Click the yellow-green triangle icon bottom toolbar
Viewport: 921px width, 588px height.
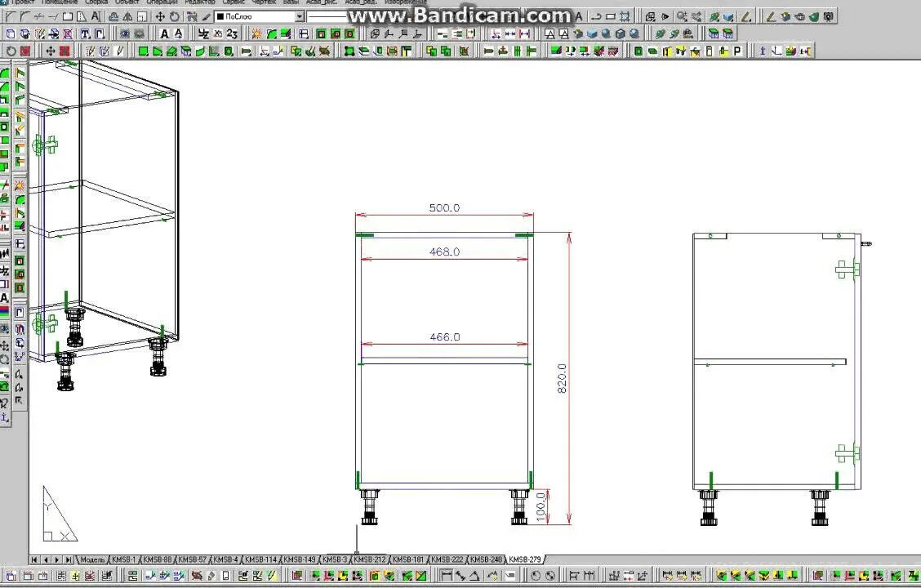coord(421,576)
